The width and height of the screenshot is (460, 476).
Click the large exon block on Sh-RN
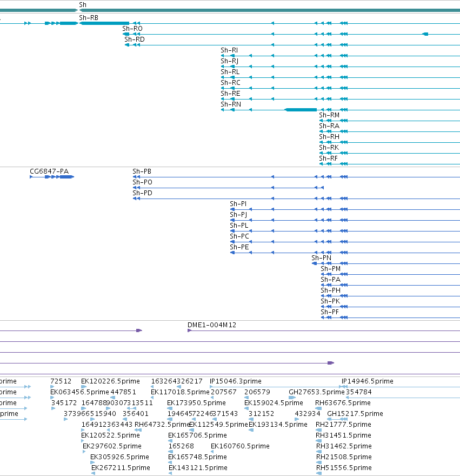pyautogui.click(x=301, y=110)
